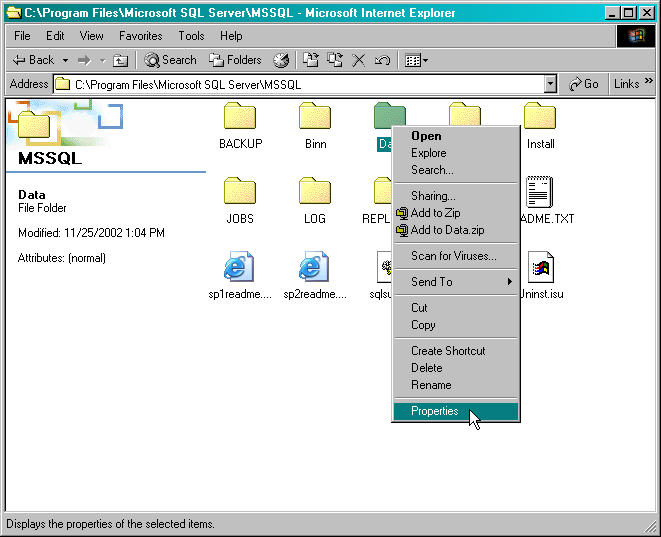Select the BACKUP folder icon

click(240, 115)
